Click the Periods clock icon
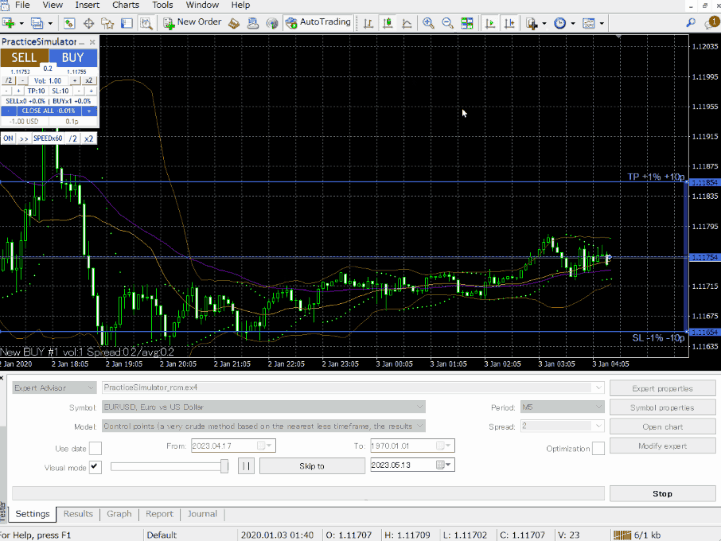Screen dimensions: 721x541 tap(560, 23)
